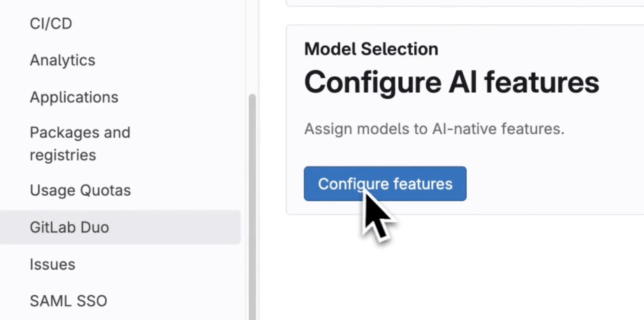
Task: Click the Model Selection label
Action: [x=371, y=49]
